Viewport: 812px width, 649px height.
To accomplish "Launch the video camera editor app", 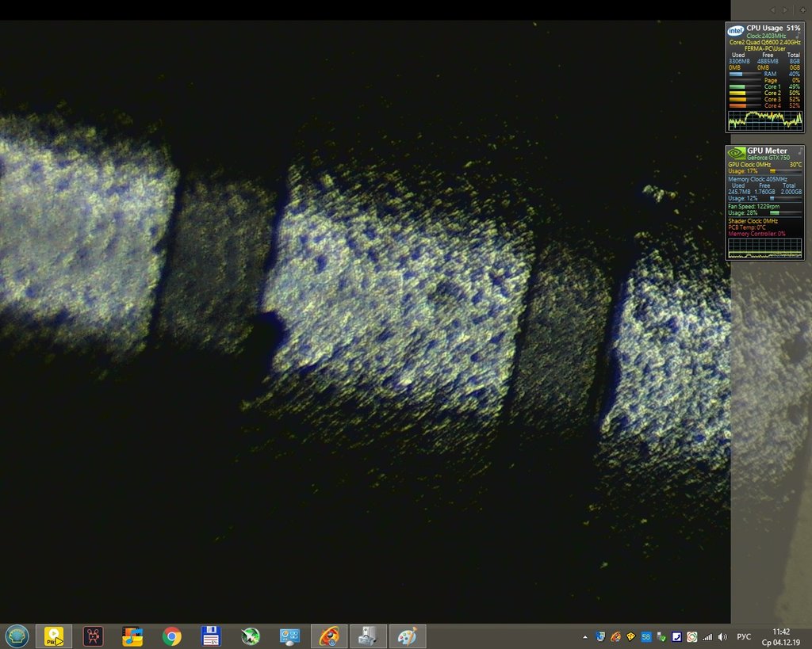I will 94,636.
